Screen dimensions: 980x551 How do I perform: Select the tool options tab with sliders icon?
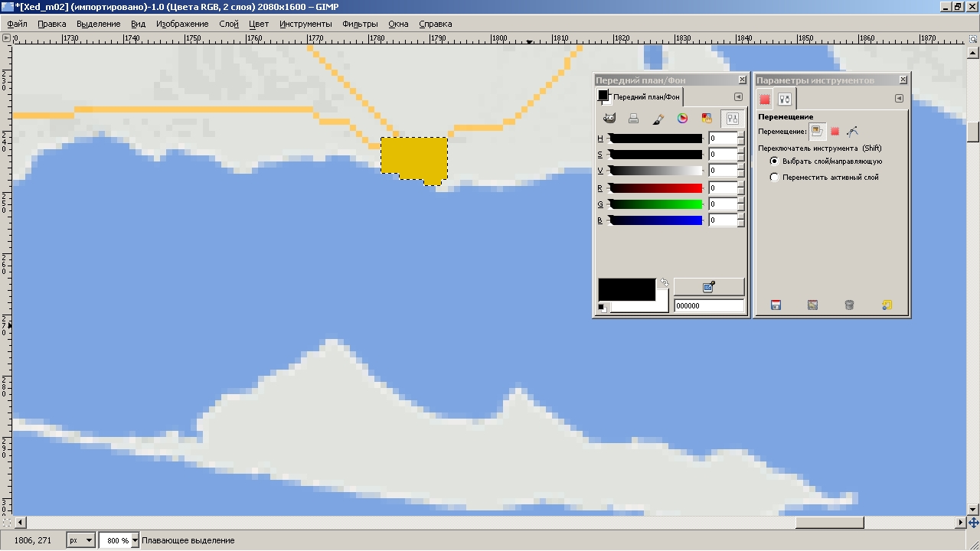pyautogui.click(x=785, y=99)
